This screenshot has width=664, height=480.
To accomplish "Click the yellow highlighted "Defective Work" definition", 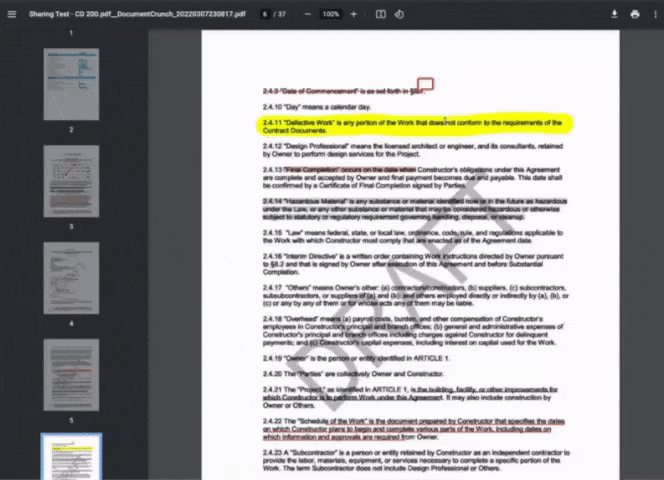I will coord(410,125).
